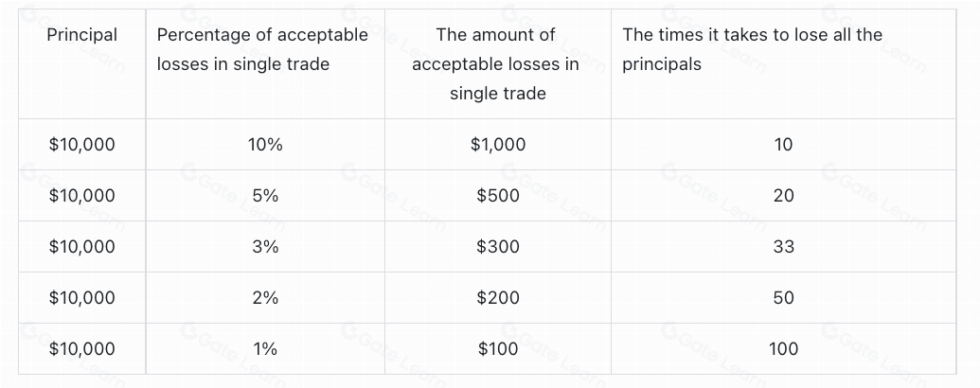The height and width of the screenshot is (388, 980).
Task: Click the value 10 in times column
Action: coord(783,145)
